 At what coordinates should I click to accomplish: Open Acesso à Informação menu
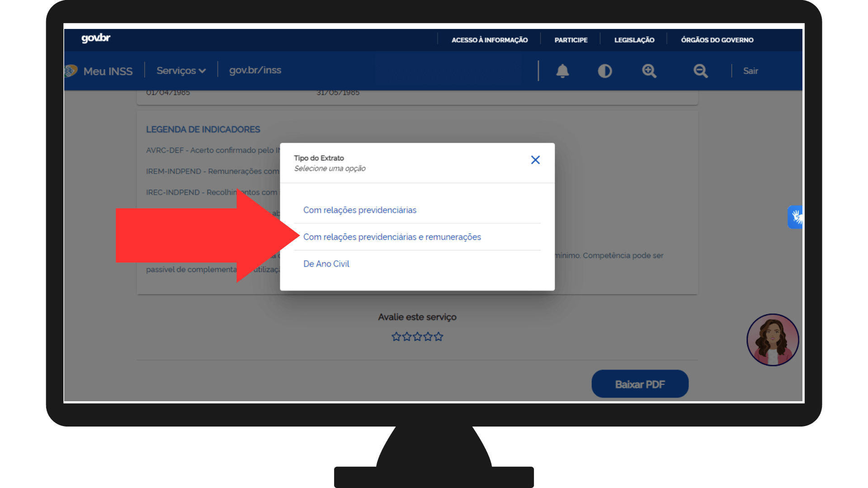click(490, 40)
